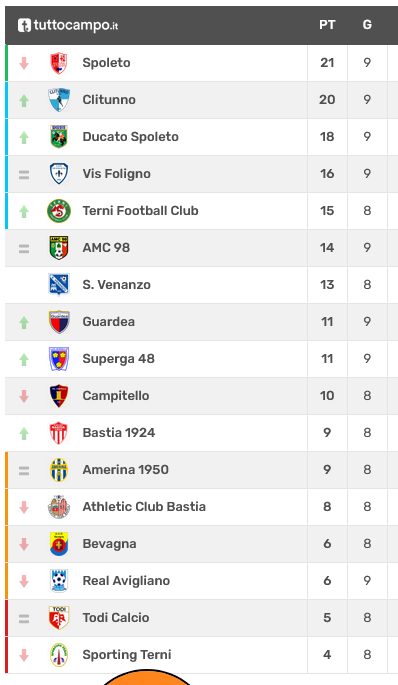Click the Sporting Terni row down-arrow indicator
This screenshot has width=398, height=685.
(24, 655)
